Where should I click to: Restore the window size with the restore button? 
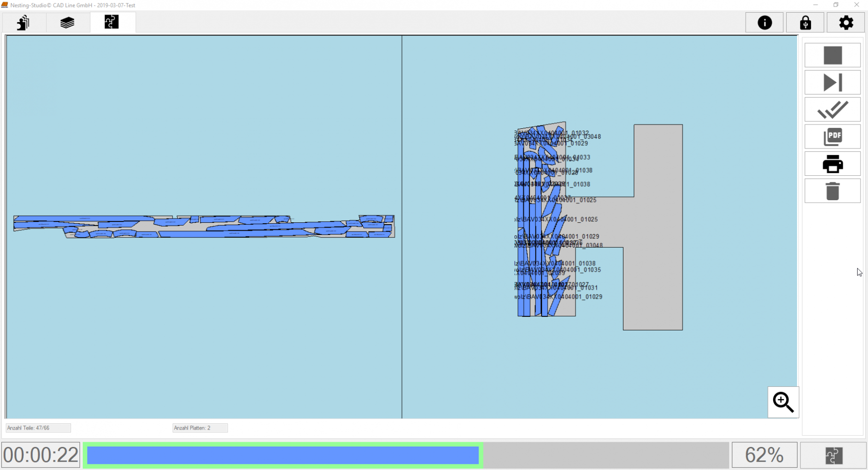click(836, 5)
